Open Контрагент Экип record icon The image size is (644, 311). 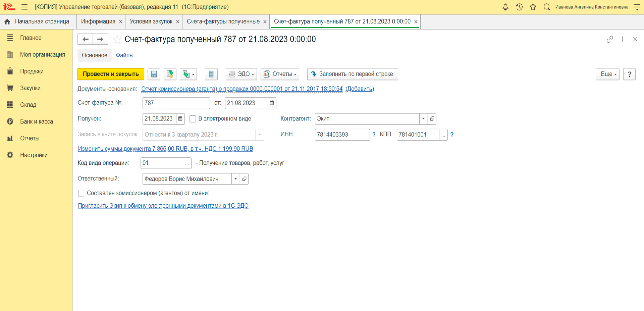coord(432,119)
